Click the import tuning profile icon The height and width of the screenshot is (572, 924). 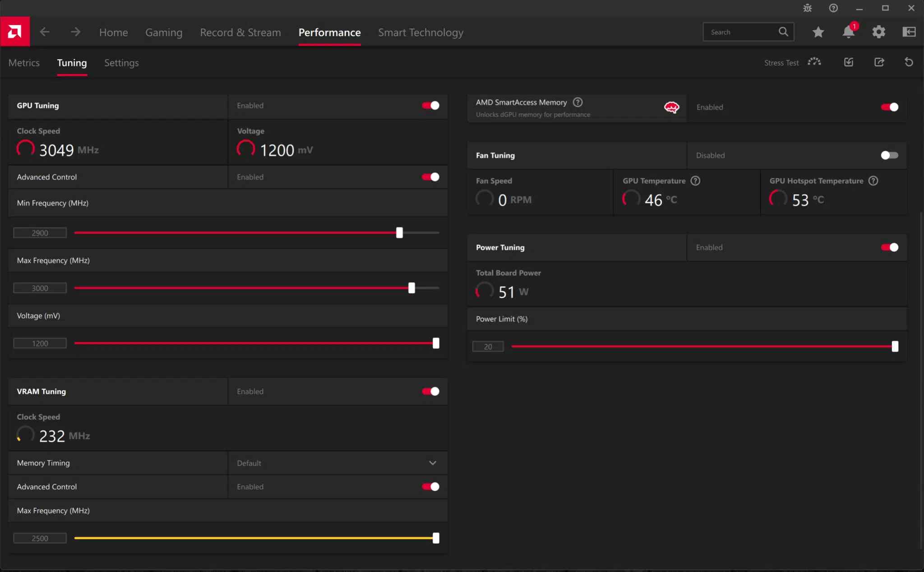click(x=849, y=62)
